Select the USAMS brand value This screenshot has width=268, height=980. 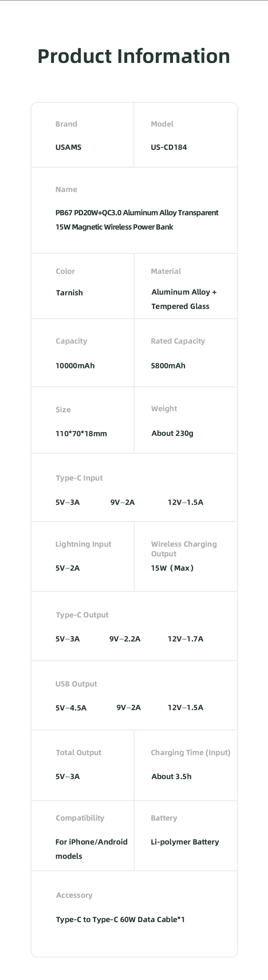point(68,147)
